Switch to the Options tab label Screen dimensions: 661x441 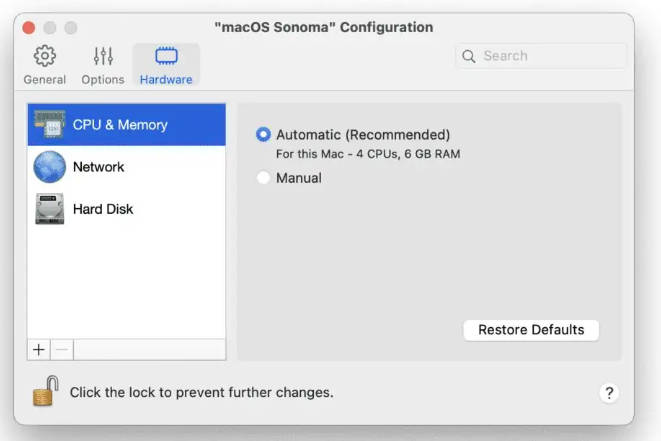[x=103, y=80]
